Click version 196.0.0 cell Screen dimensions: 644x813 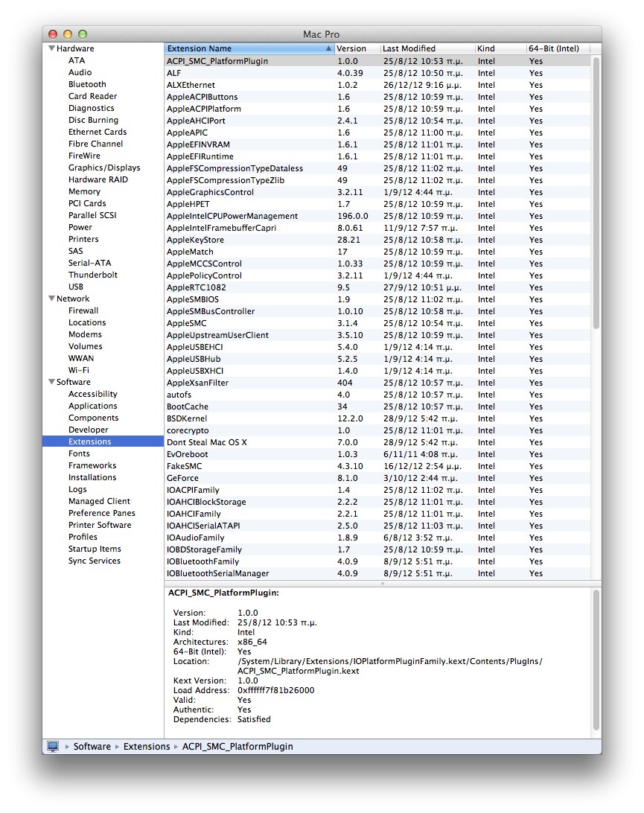353,216
